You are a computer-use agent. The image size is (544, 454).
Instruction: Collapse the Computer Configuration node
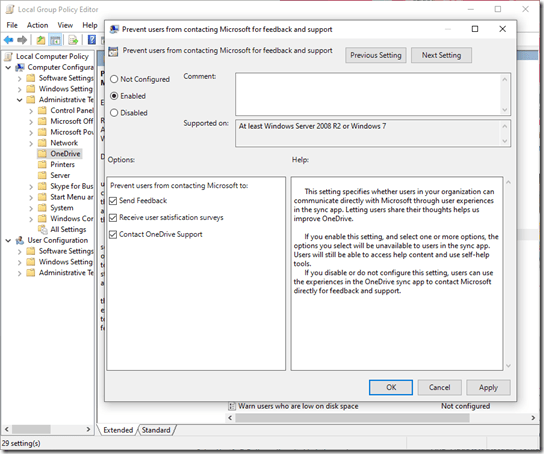pos(8,67)
